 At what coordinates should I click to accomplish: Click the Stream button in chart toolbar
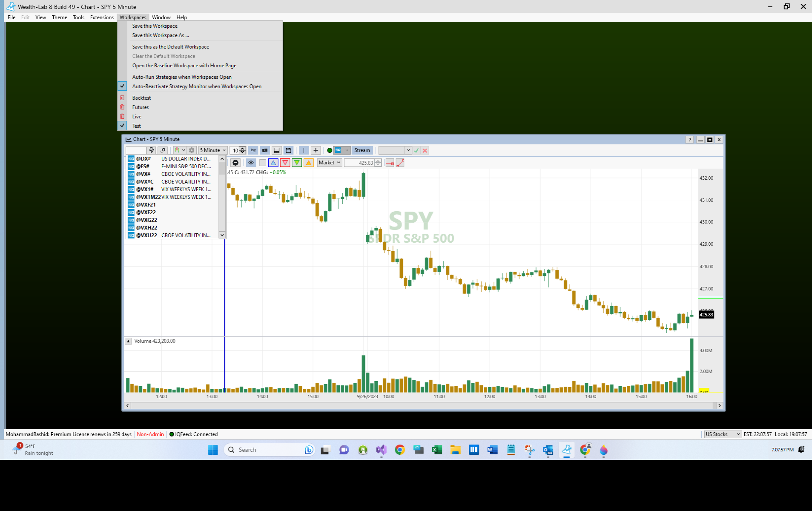coord(362,150)
